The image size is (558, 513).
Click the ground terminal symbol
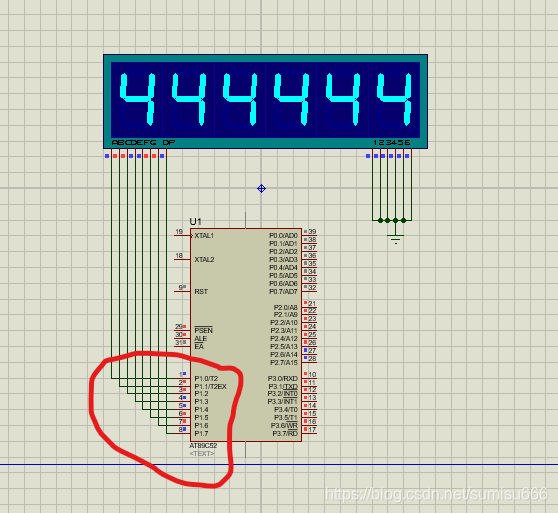[396, 239]
